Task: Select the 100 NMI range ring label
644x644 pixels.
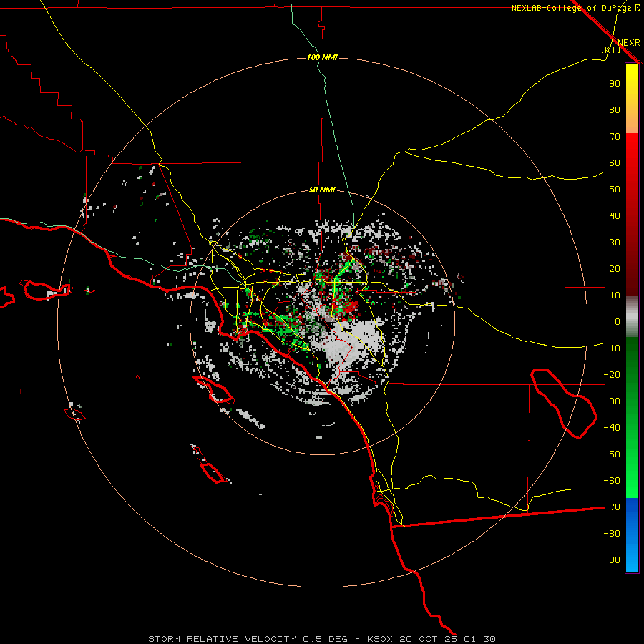Action: (322, 57)
